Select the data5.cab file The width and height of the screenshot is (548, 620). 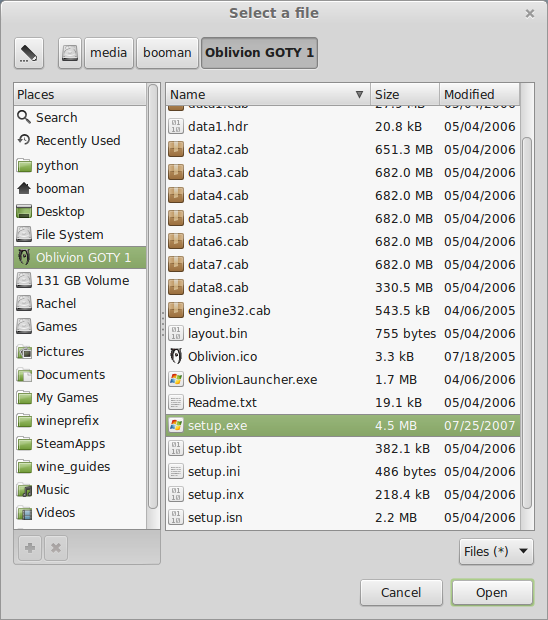(x=343, y=218)
